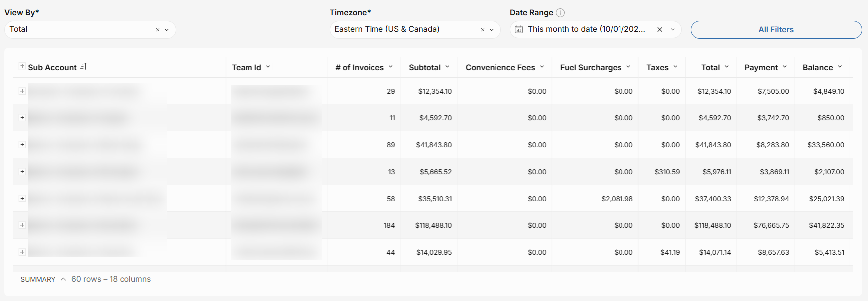The width and height of the screenshot is (868, 301).
Task: Open the Fuel Surcharges column menu chevron
Action: pyautogui.click(x=628, y=67)
